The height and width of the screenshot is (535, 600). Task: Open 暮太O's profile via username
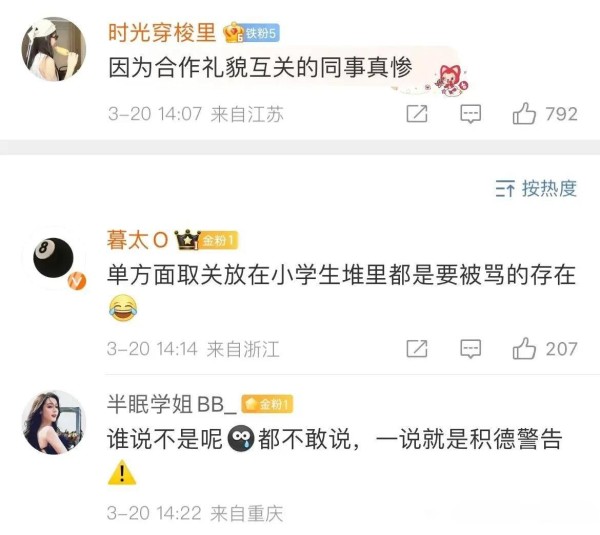(137, 240)
